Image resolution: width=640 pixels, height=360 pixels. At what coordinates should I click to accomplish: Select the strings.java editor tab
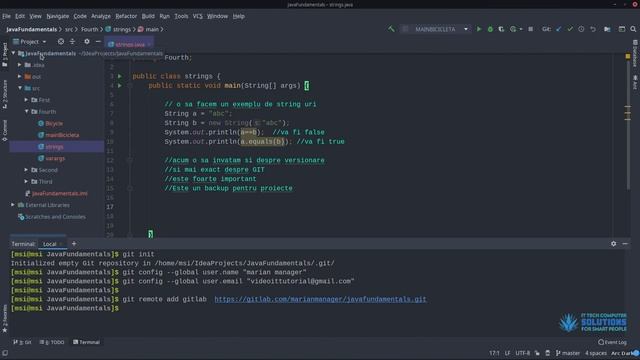129,44
